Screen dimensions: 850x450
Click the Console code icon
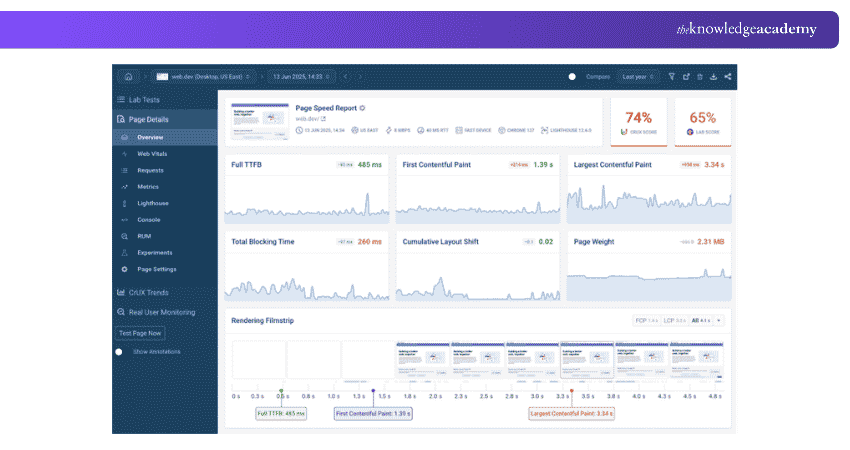tap(124, 220)
